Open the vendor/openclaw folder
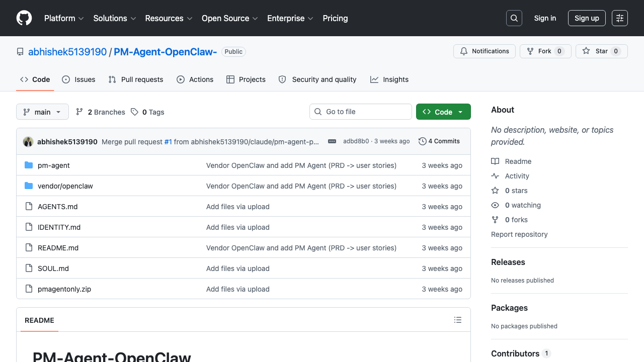This screenshot has width=644, height=362. [x=65, y=186]
